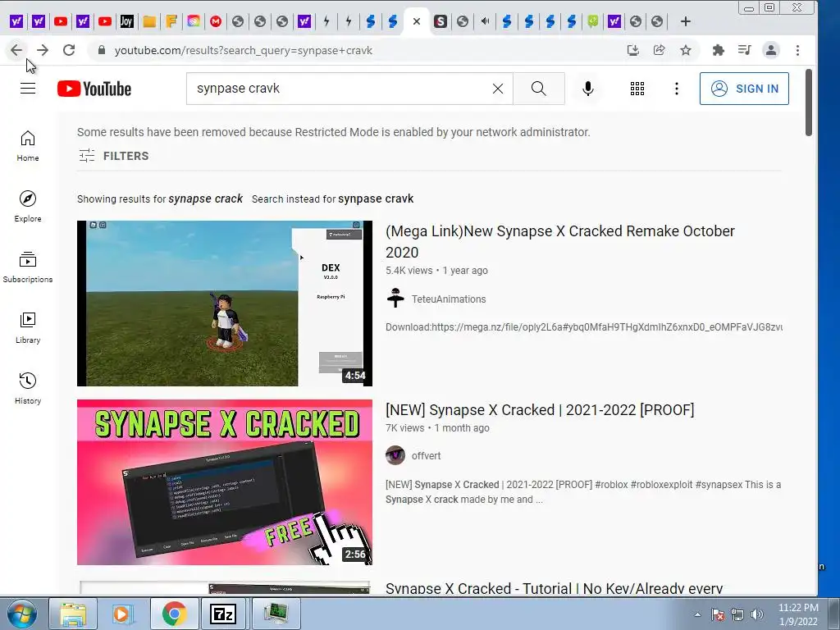
Task: Switch to the green icon tab
Action: 592,21
